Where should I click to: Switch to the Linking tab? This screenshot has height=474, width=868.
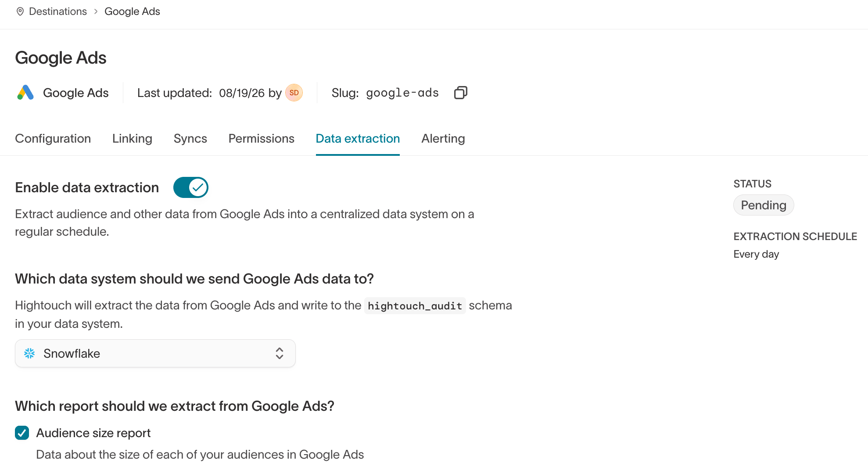[132, 139]
